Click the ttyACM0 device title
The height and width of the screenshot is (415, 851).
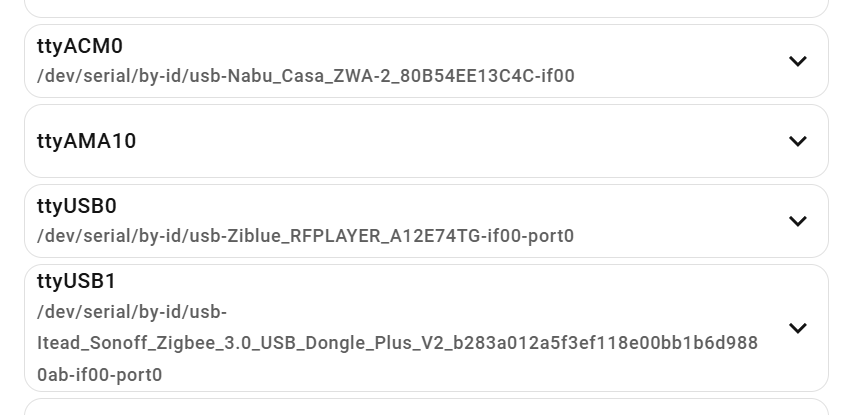point(80,46)
